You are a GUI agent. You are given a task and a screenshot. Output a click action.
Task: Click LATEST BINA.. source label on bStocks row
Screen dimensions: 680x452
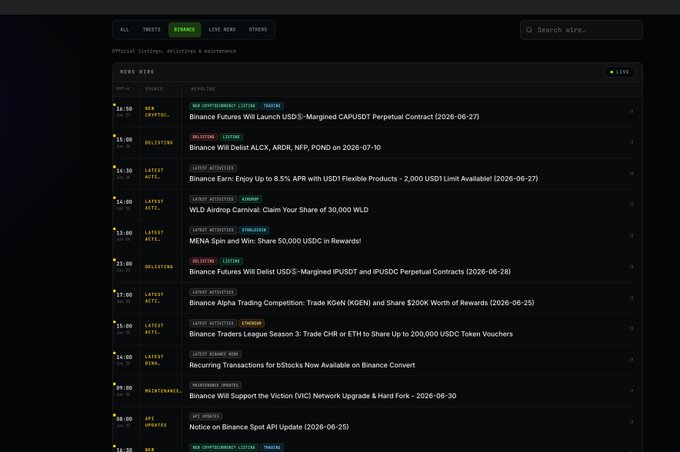[x=154, y=360]
